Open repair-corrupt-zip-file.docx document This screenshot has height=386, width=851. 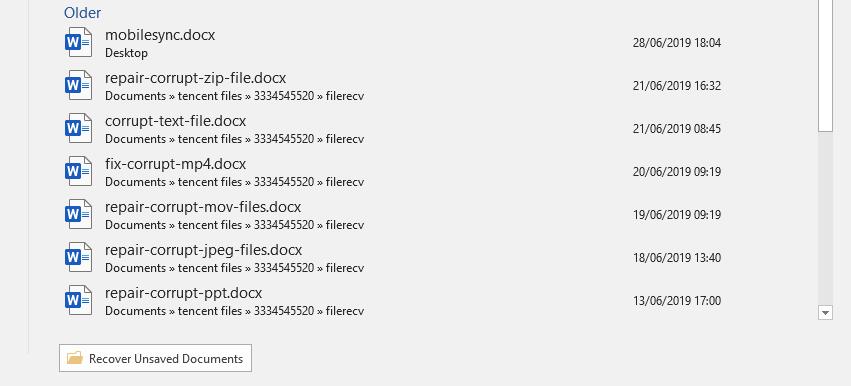(195, 78)
